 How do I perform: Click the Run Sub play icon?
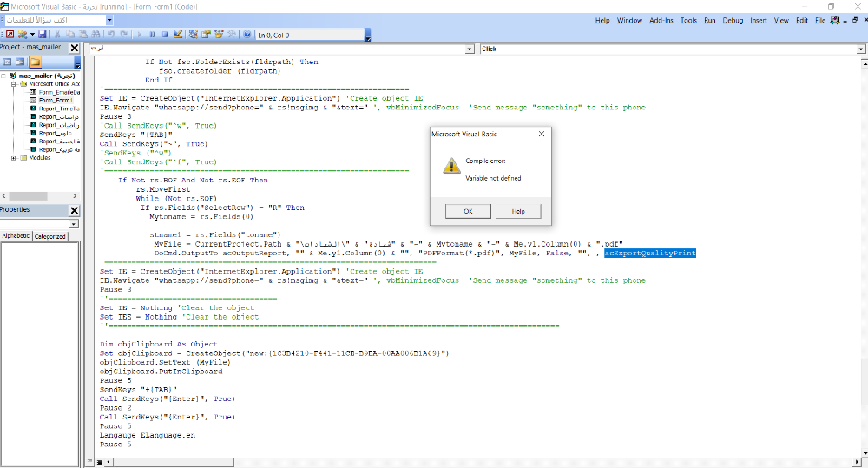pos(139,35)
